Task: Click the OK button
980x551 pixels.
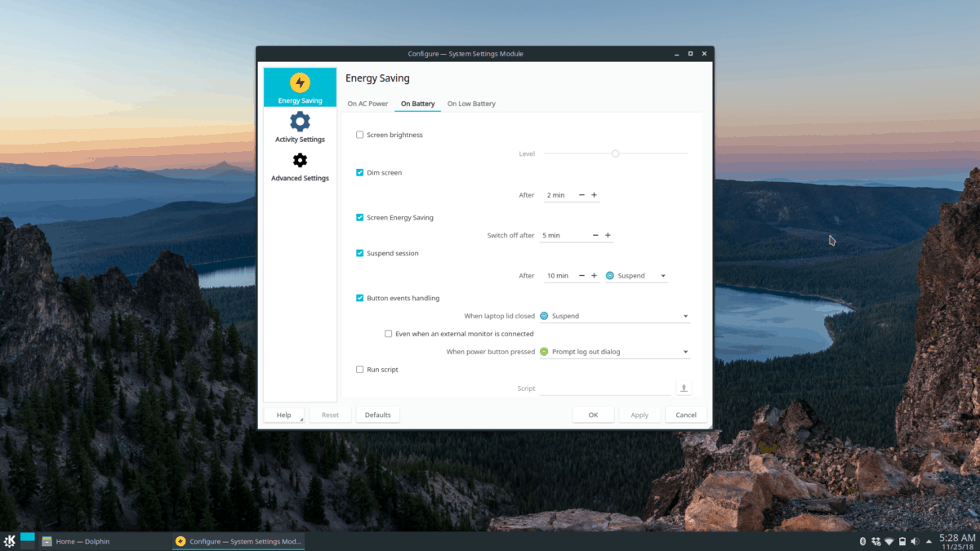Action: 593,415
